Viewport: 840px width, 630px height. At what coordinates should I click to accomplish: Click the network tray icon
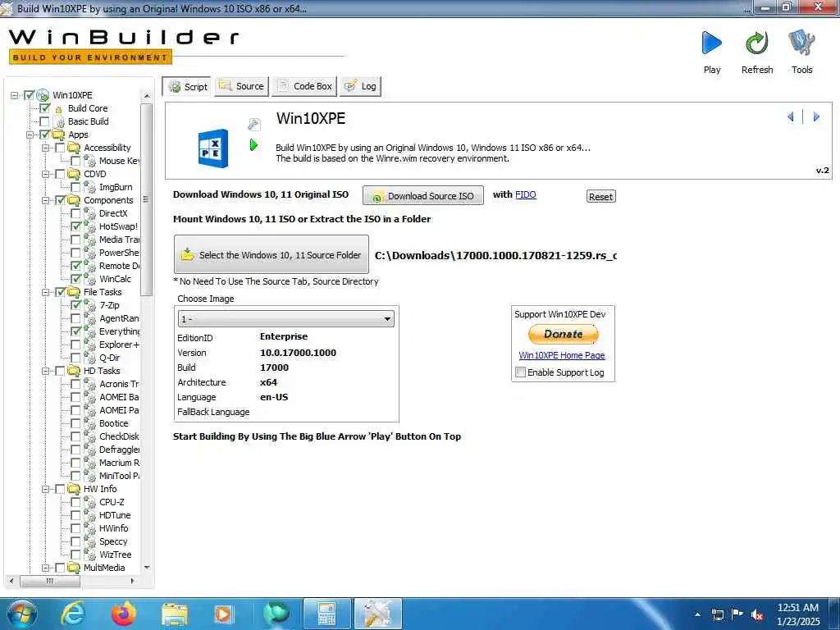coord(717,615)
